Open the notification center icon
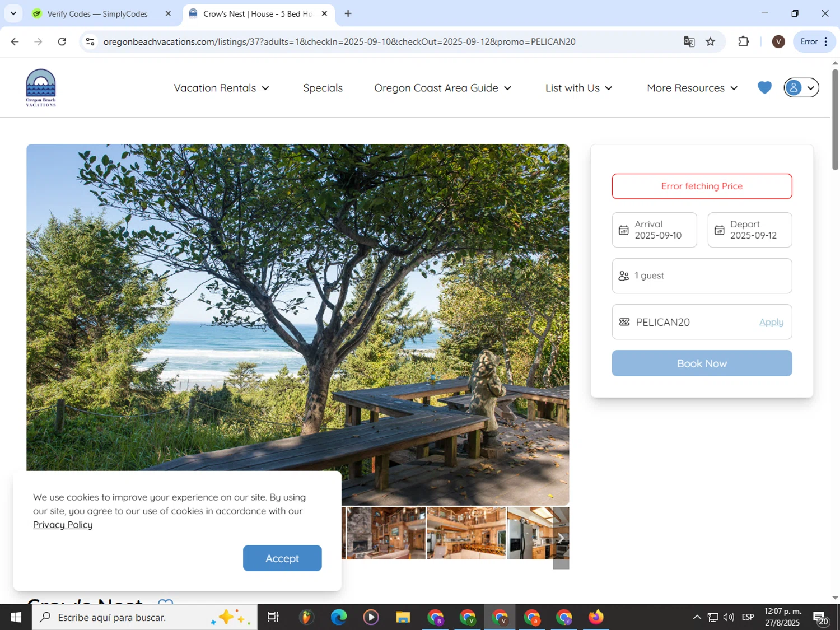Image resolution: width=840 pixels, height=630 pixels. (x=821, y=618)
